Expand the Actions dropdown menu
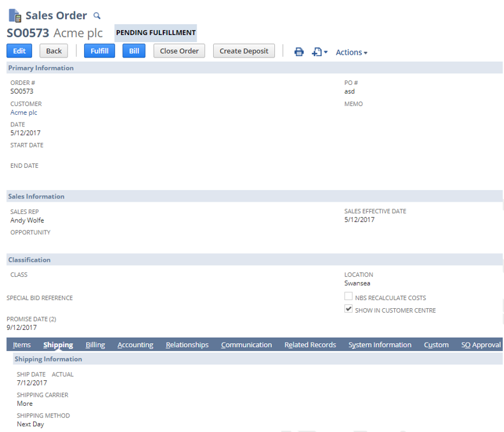This screenshot has height=432, width=504. point(351,52)
